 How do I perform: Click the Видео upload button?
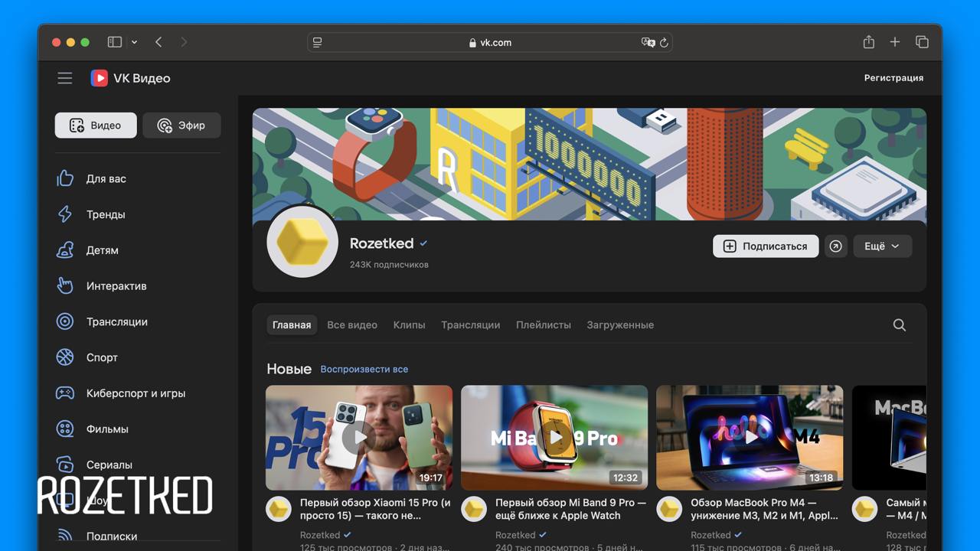96,126
